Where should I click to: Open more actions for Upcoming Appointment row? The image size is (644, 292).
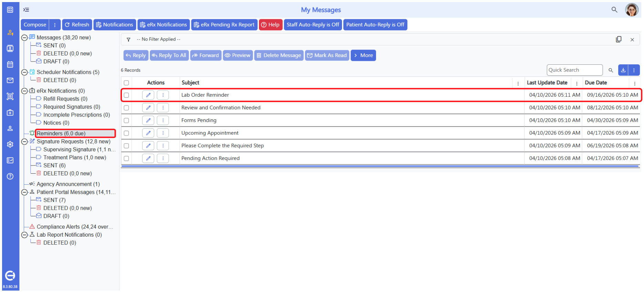[x=163, y=133]
